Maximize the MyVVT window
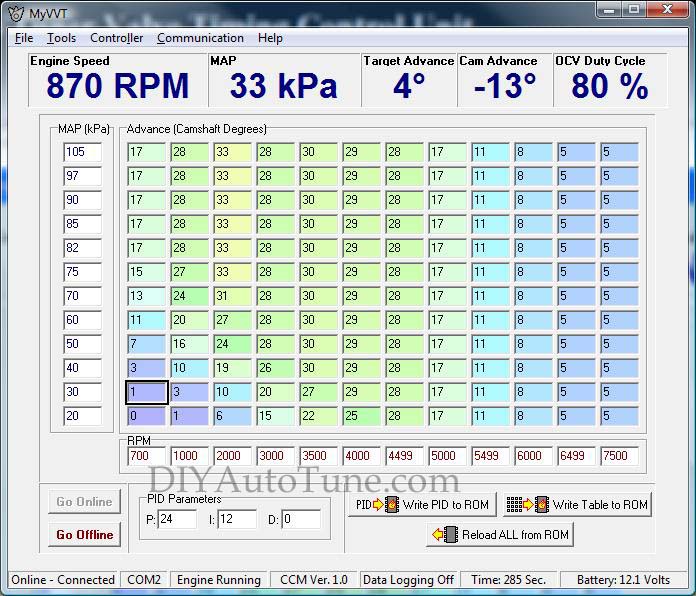 coord(633,10)
